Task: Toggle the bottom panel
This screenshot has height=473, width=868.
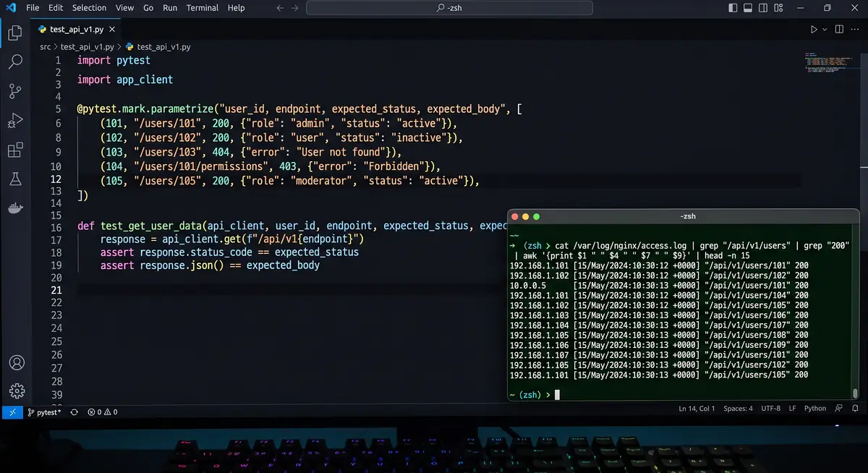Action: coord(748,8)
